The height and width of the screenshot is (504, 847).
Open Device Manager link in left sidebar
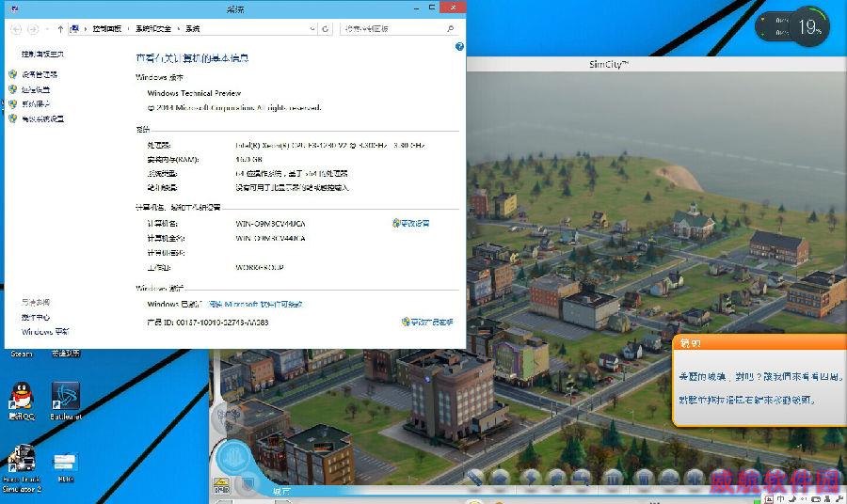point(40,74)
